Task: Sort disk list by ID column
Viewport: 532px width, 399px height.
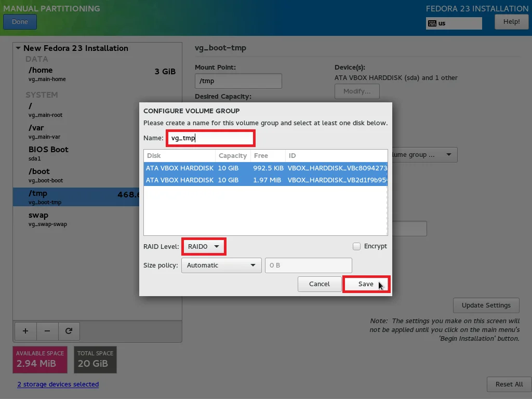Action: 337,156
